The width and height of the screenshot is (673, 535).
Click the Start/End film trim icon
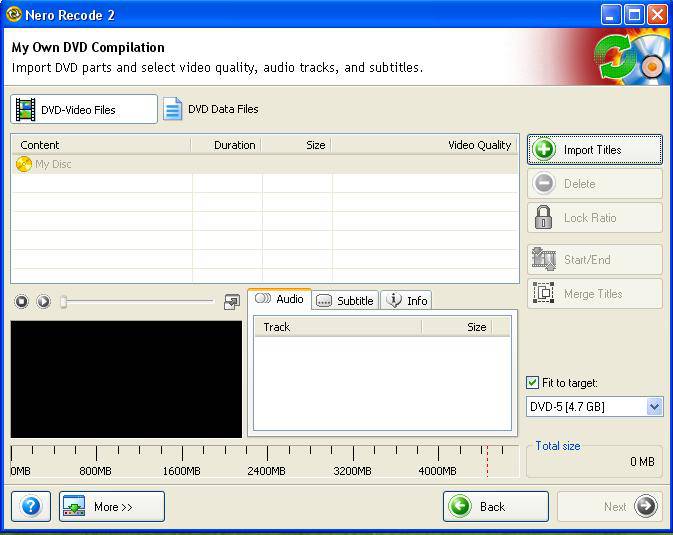544,260
